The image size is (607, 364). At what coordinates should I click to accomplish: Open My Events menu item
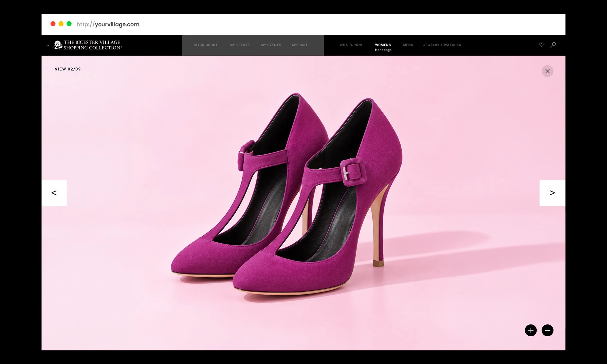[x=271, y=45]
